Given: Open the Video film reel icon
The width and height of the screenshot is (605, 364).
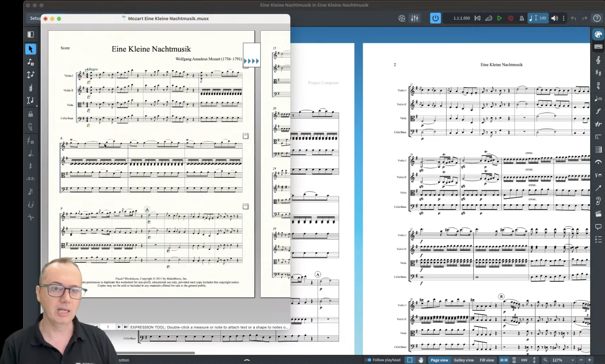Looking at the screenshot, I should click(x=402, y=18).
